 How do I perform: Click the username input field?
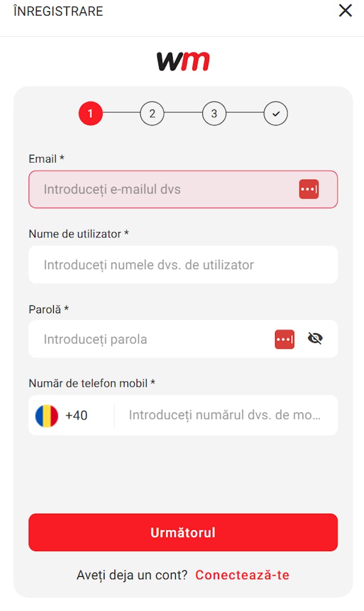click(x=183, y=265)
